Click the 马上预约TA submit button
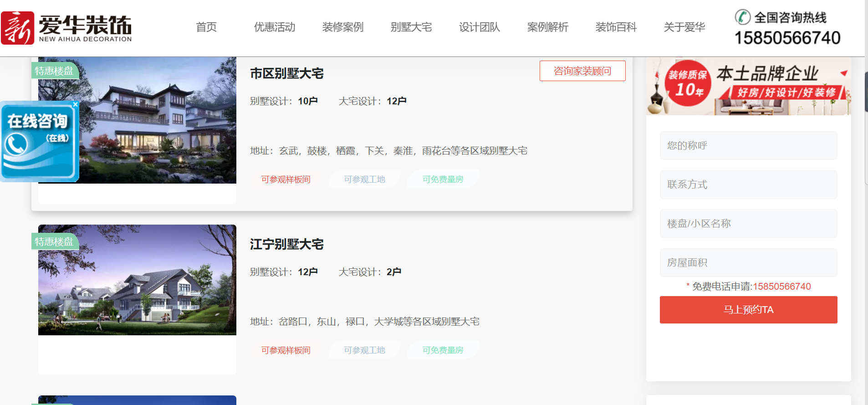 pos(749,310)
